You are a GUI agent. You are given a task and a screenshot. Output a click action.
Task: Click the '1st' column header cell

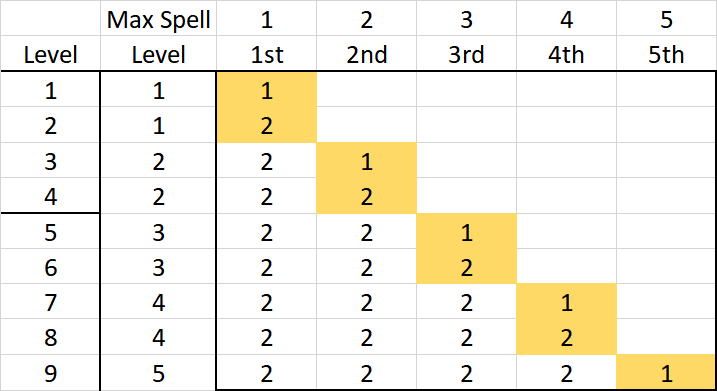point(267,54)
